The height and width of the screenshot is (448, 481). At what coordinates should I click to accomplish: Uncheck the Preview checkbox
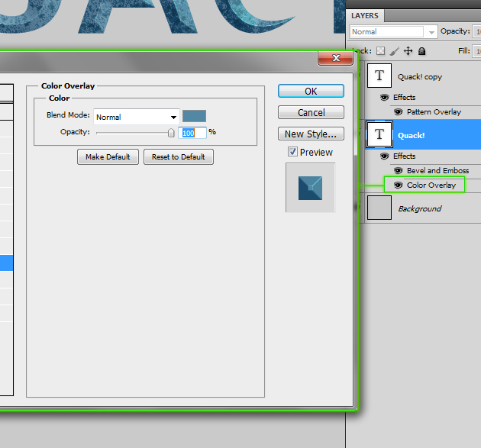coord(293,152)
